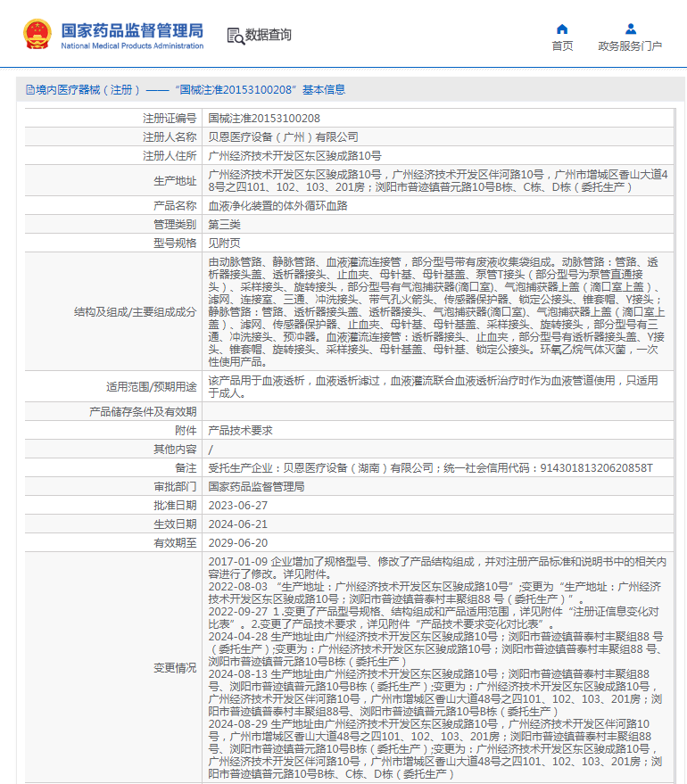
Task: Select the 2024-08-29 change record
Action: (x=435, y=749)
